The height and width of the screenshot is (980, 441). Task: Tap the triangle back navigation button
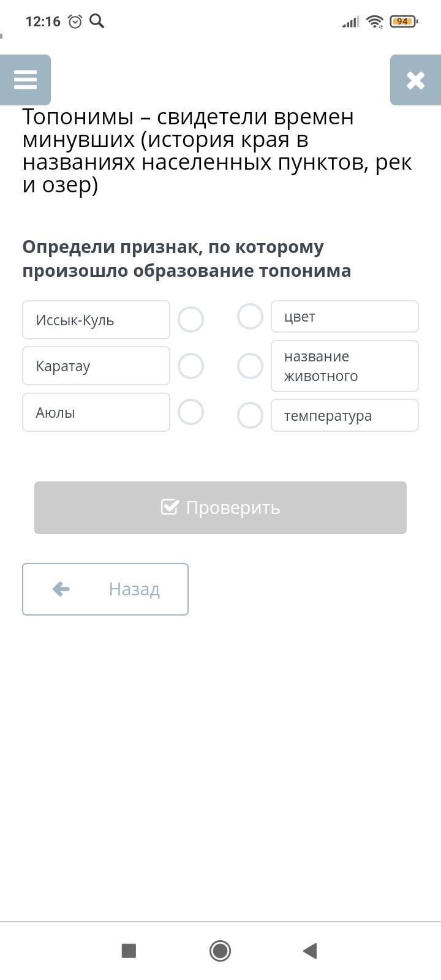(x=310, y=951)
